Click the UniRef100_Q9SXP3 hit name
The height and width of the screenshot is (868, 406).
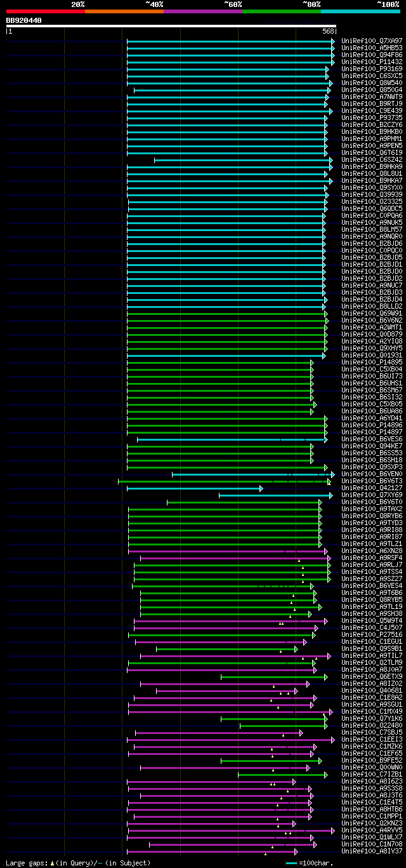[372, 467]
